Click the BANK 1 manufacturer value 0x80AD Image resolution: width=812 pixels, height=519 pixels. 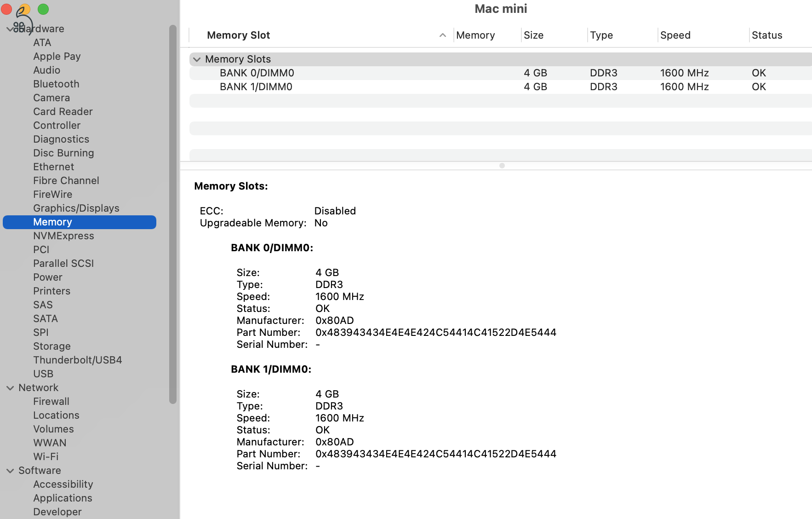pyautogui.click(x=335, y=442)
